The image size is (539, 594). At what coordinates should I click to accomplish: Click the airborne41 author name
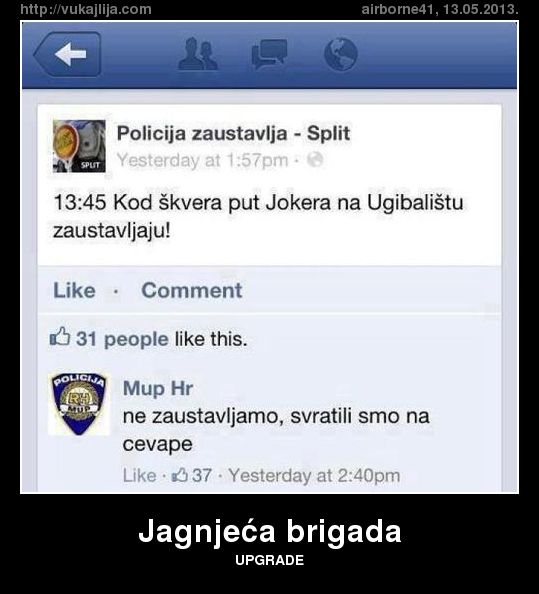coord(397,9)
